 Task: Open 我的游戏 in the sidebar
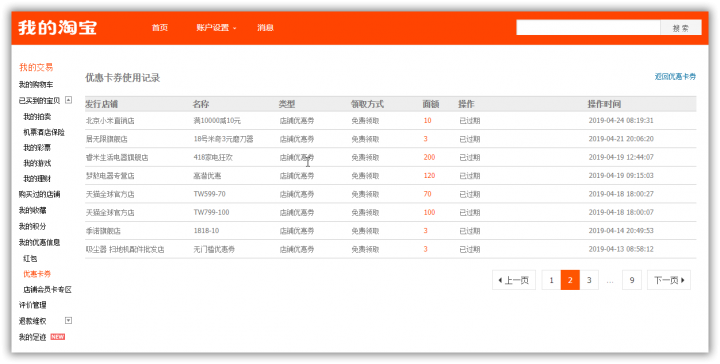coord(37,163)
